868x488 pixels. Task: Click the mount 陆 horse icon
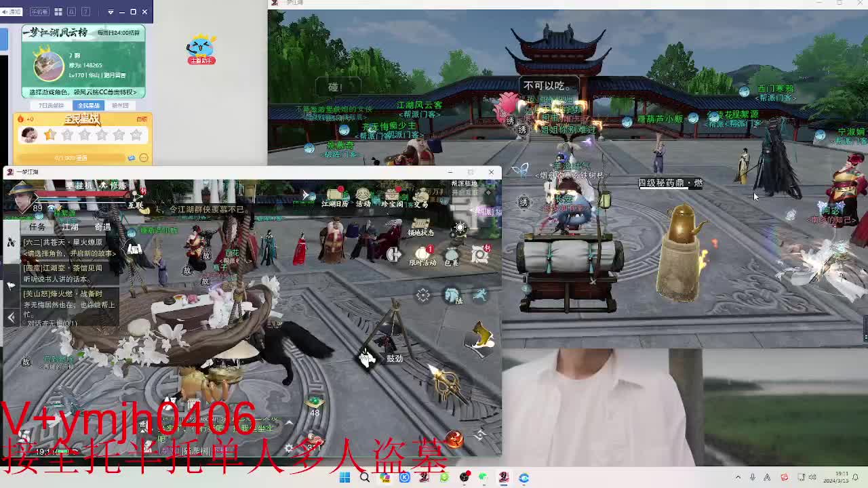[453, 295]
